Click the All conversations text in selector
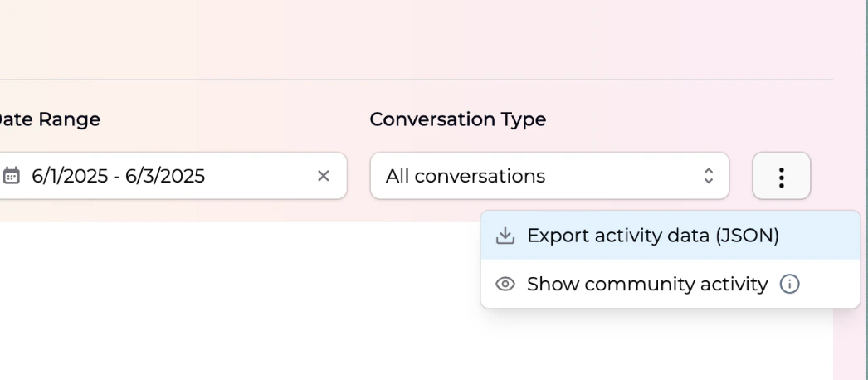Screen dimensions: 868x380 (x=465, y=176)
